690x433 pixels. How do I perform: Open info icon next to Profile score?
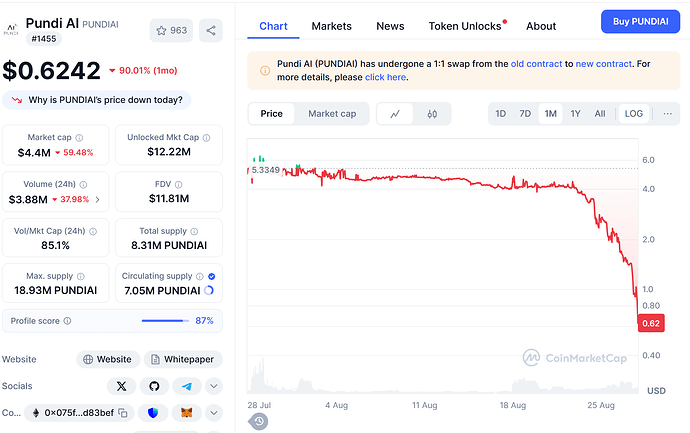pyautogui.click(x=67, y=321)
